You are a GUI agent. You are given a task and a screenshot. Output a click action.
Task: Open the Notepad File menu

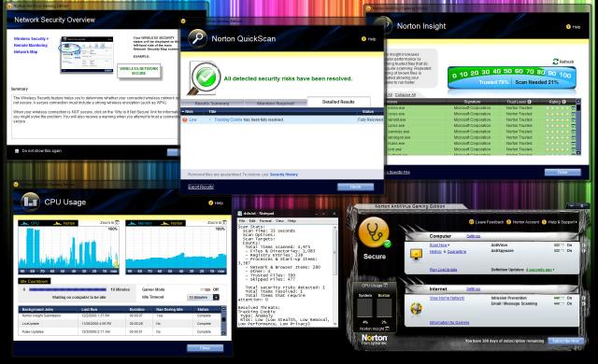[242, 221]
